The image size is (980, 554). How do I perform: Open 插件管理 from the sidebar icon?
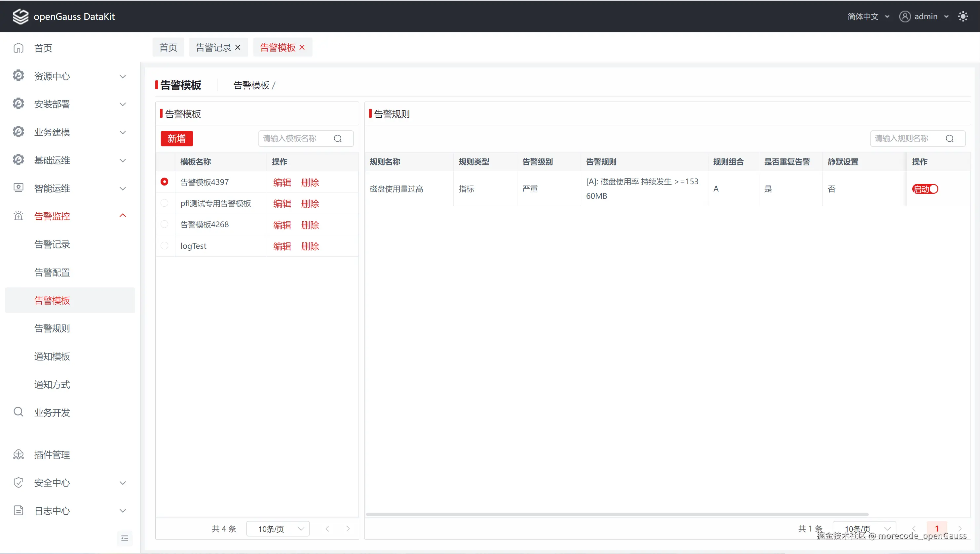[18, 455]
